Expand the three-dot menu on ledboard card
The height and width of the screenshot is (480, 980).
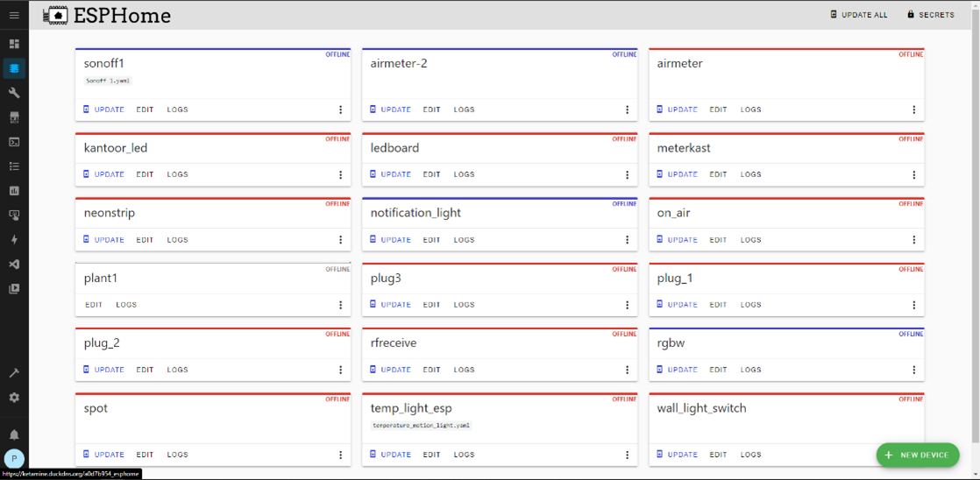coord(628,174)
